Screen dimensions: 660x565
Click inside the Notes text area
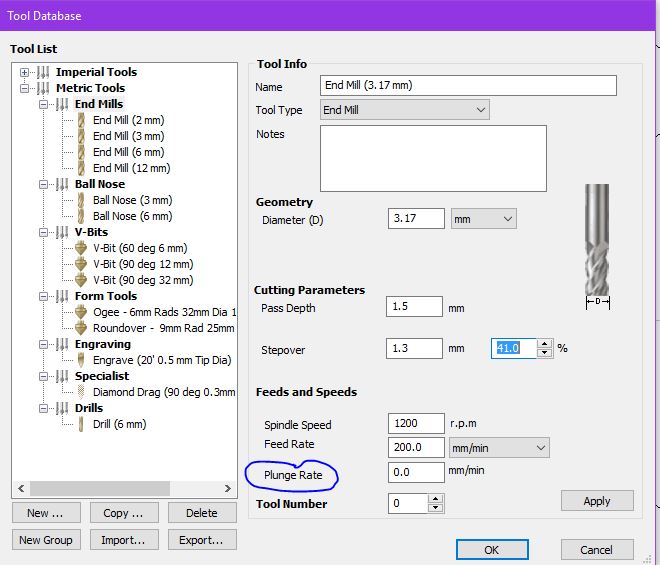point(433,158)
